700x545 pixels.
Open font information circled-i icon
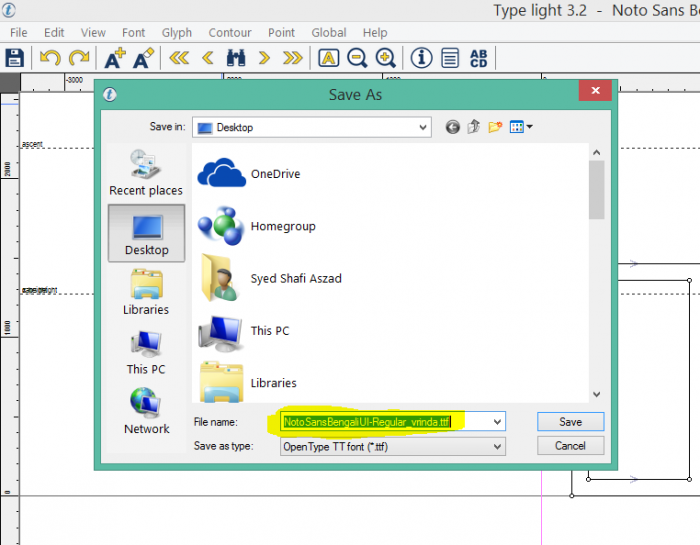point(421,58)
